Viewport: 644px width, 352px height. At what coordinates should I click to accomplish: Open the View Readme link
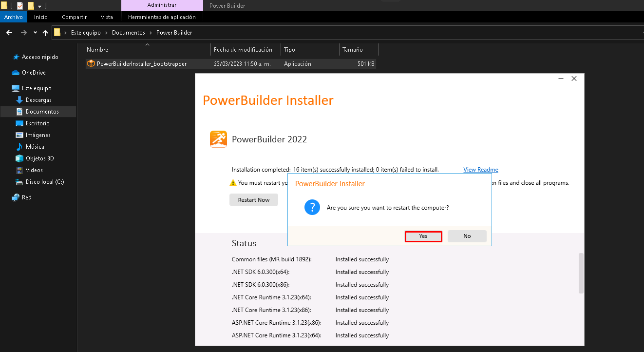click(480, 170)
